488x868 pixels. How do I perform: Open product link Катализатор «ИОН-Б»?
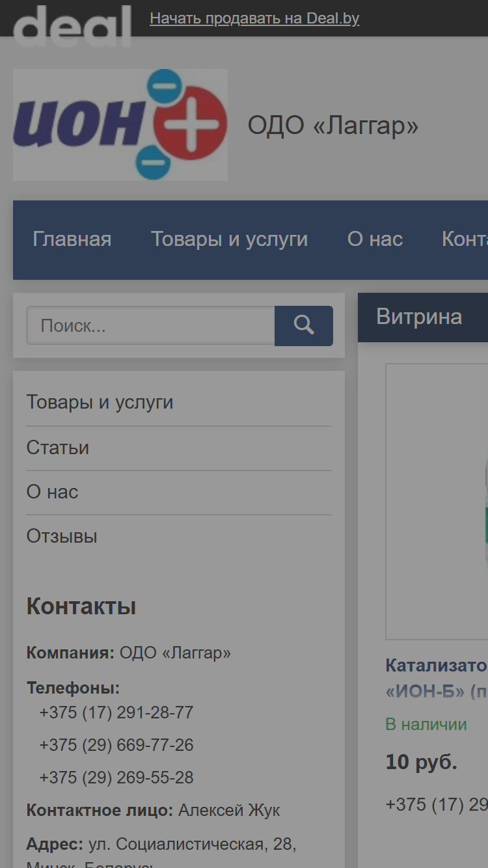[x=437, y=678]
